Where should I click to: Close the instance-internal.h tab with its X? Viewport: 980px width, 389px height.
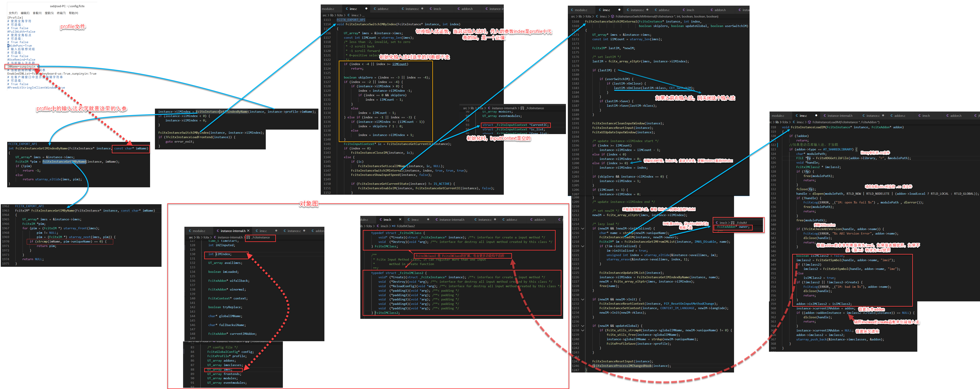coord(248,231)
